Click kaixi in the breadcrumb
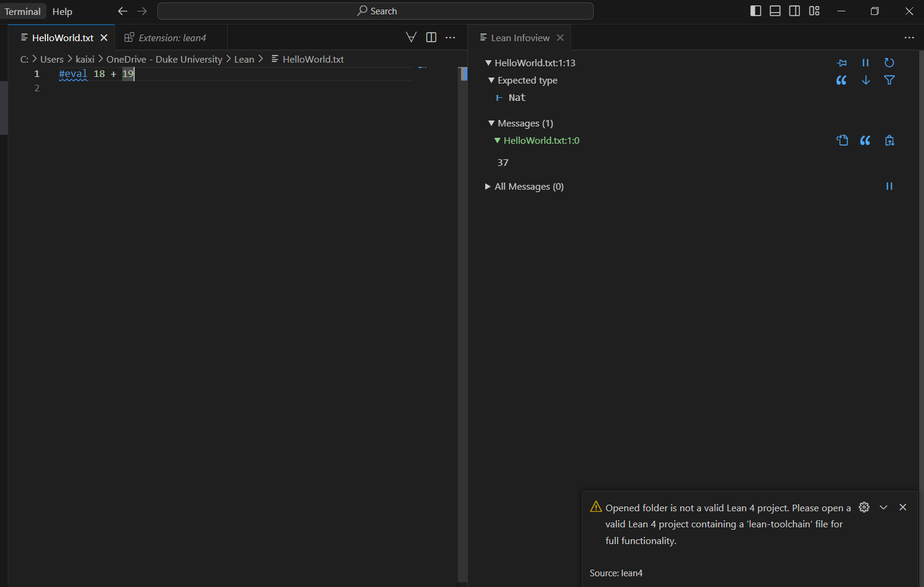The height and width of the screenshot is (587, 924). click(x=85, y=59)
